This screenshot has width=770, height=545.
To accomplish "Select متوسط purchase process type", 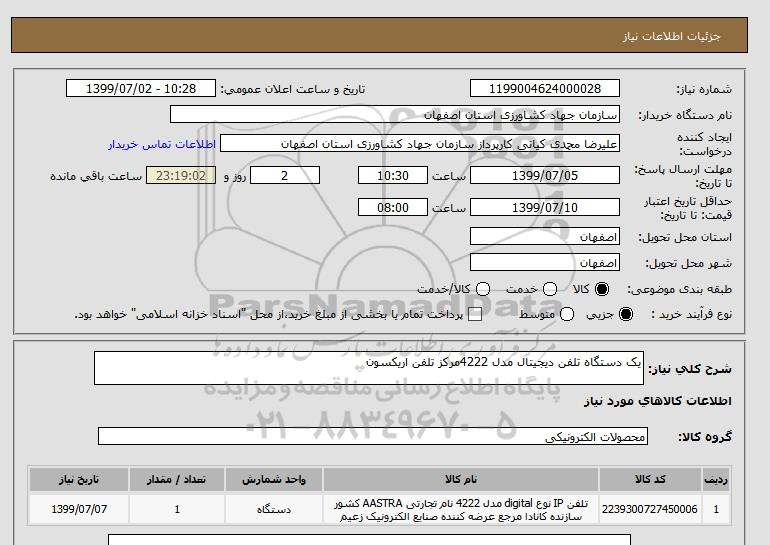I will pyautogui.click(x=567, y=314).
